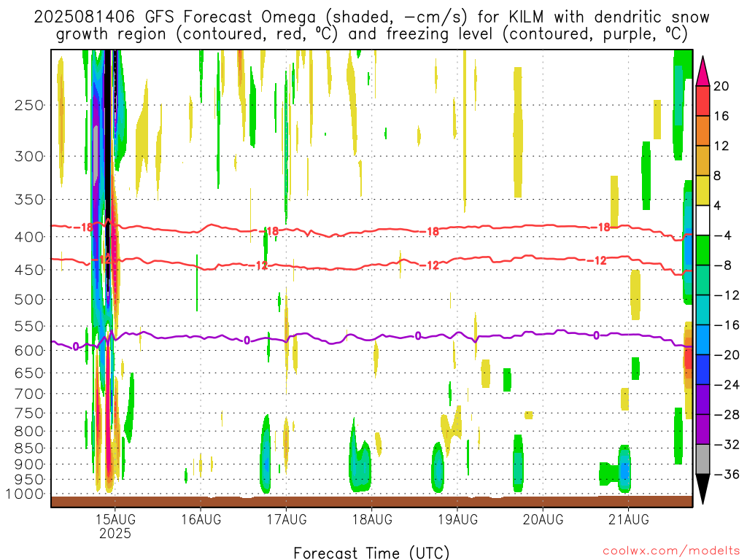Click the 300 pressure level label
The image size is (747, 560).
(29, 156)
